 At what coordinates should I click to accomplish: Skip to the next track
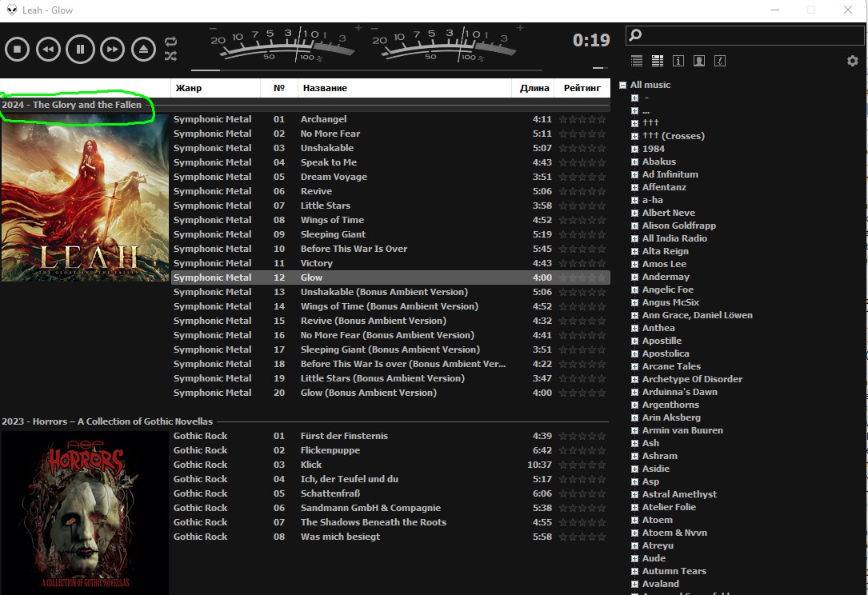(112, 50)
